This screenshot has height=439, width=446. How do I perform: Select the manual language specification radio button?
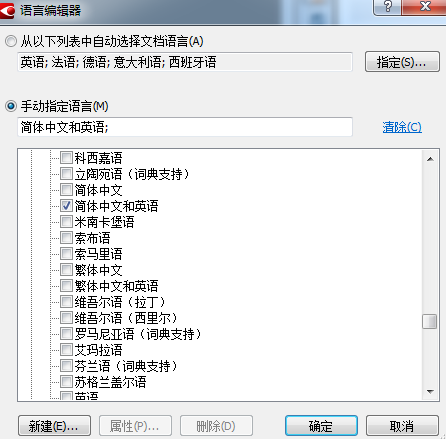[x=11, y=106]
